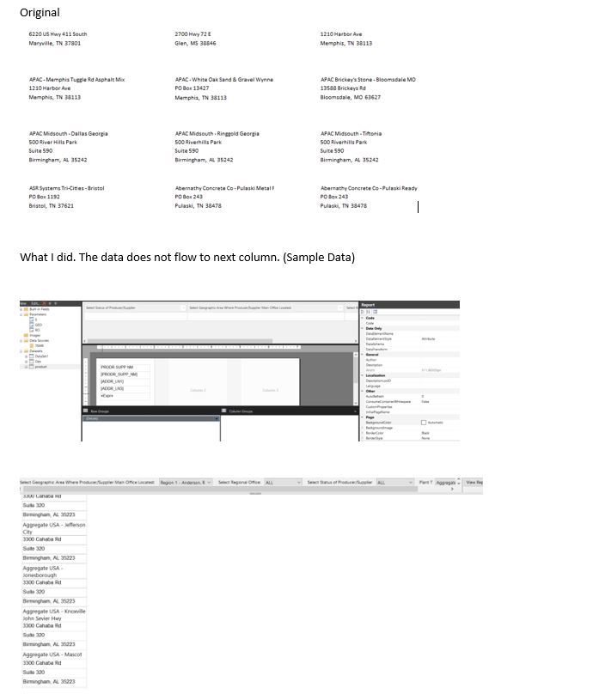Click the Aggregate USA - Jefferson City entry
The width and height of the screenshot is (593, 700).
click(x=54, y=528)
